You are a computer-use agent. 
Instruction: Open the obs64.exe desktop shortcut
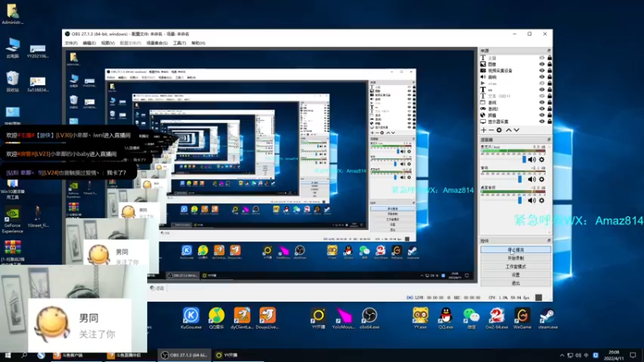(x=369, y=319)
